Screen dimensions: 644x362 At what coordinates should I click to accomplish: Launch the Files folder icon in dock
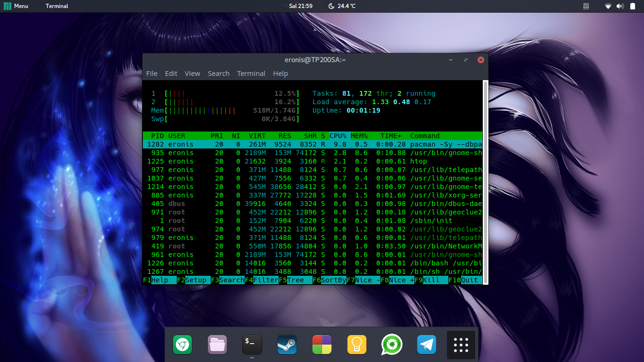217,345
